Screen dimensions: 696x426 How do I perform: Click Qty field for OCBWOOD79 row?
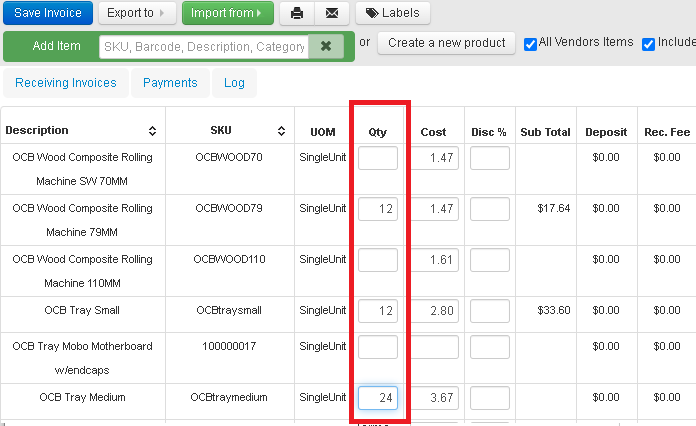(378, 209)
